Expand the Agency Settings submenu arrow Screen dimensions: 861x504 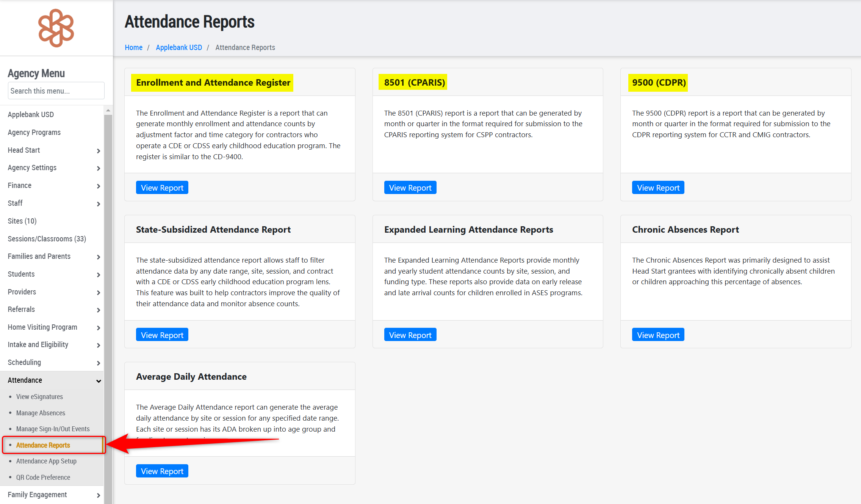pyautogui.click(x=98, y=168)
